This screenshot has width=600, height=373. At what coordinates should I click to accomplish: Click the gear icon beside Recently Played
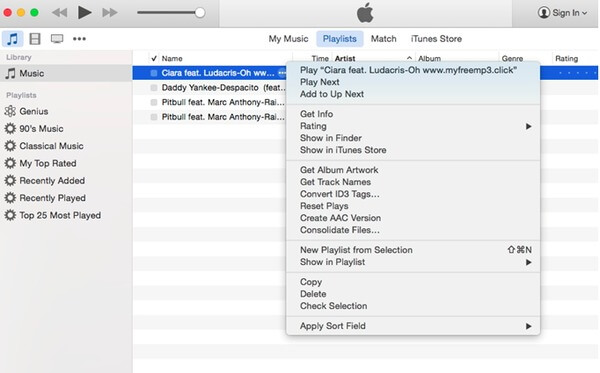(10, 198)
